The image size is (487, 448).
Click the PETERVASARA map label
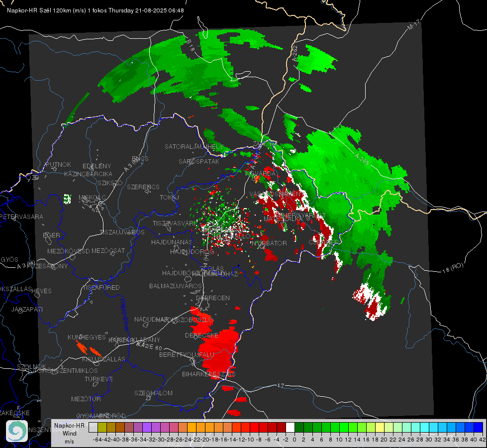pyautogui.click(x=22, y=217)
